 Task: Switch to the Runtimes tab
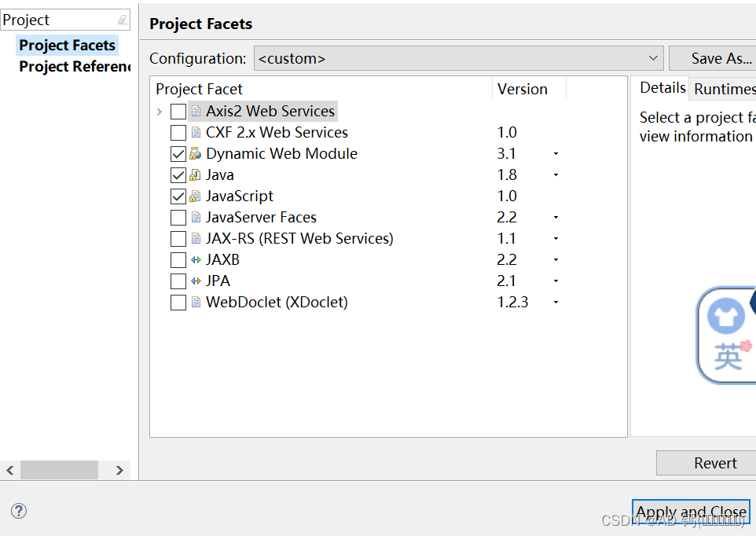click(x=723, y=89)
